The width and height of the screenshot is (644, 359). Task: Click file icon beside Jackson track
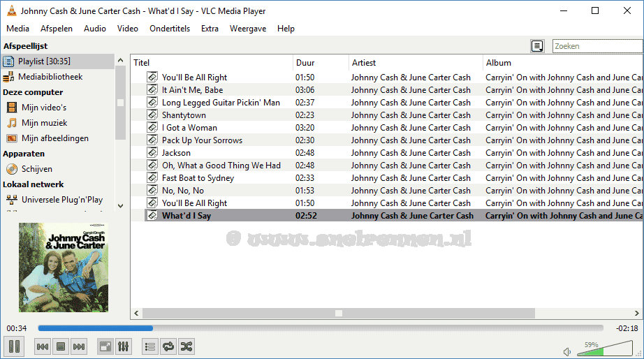tap(152, 152)
